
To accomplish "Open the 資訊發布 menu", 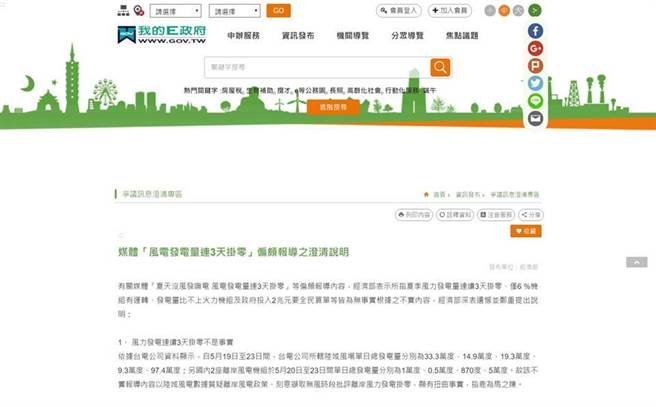I will [298, 36].
